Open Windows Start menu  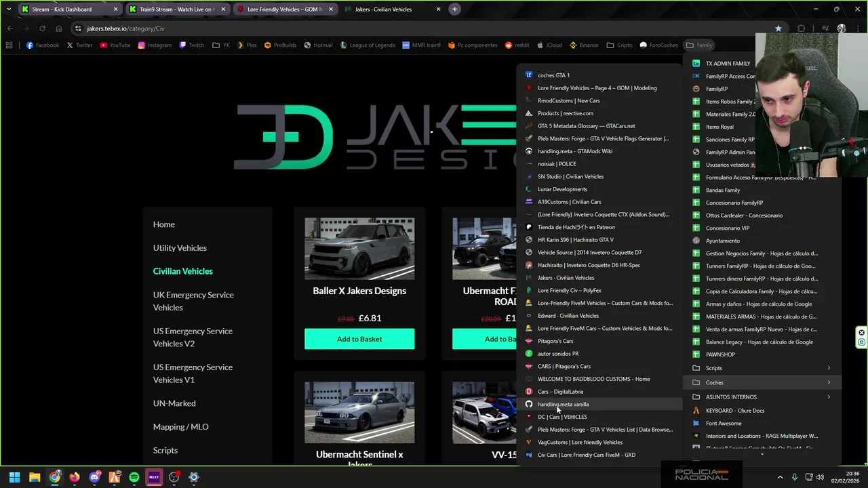click(14, 477)
